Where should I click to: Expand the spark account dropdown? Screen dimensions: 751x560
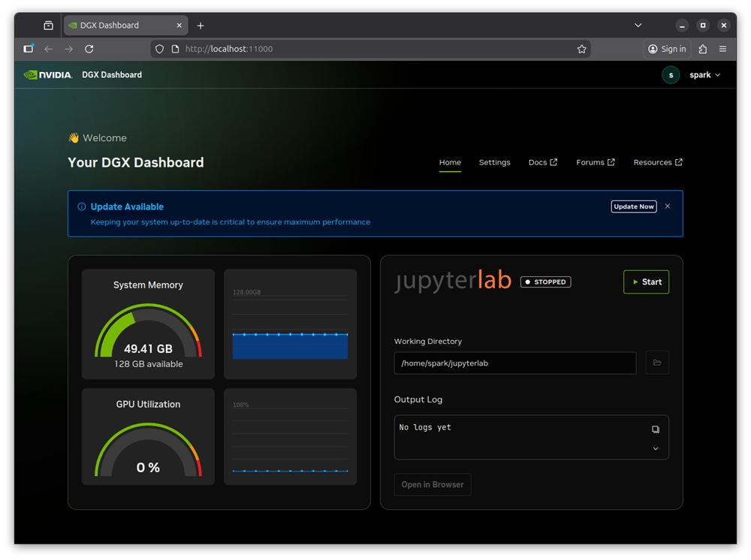[718, 74]
